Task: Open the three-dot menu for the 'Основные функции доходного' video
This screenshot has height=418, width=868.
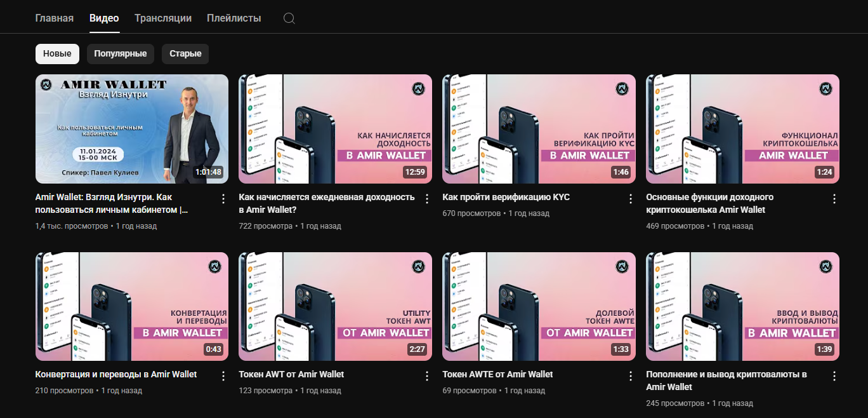Action: (x=834, y=199)
